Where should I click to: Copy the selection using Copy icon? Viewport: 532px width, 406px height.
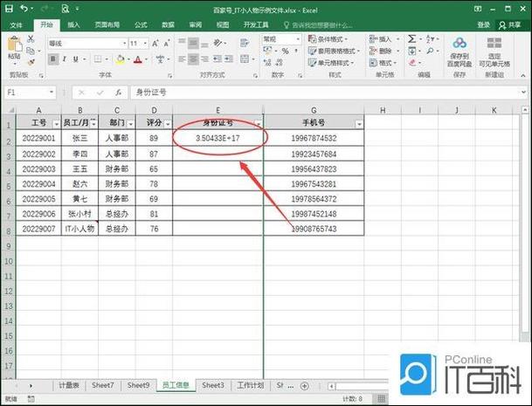(x=31, y=51)
